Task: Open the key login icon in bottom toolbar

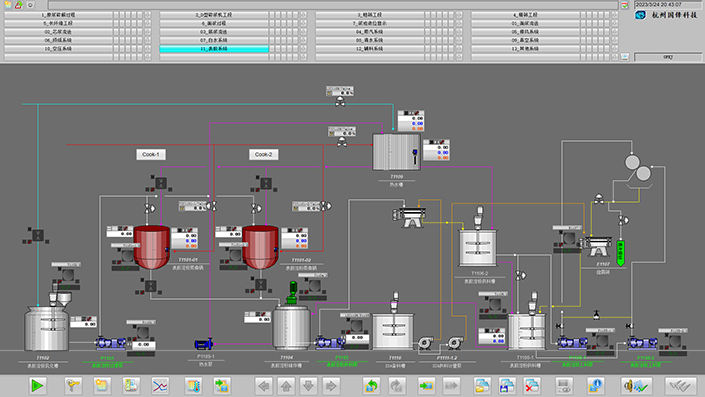Action: tap(73, 385)
